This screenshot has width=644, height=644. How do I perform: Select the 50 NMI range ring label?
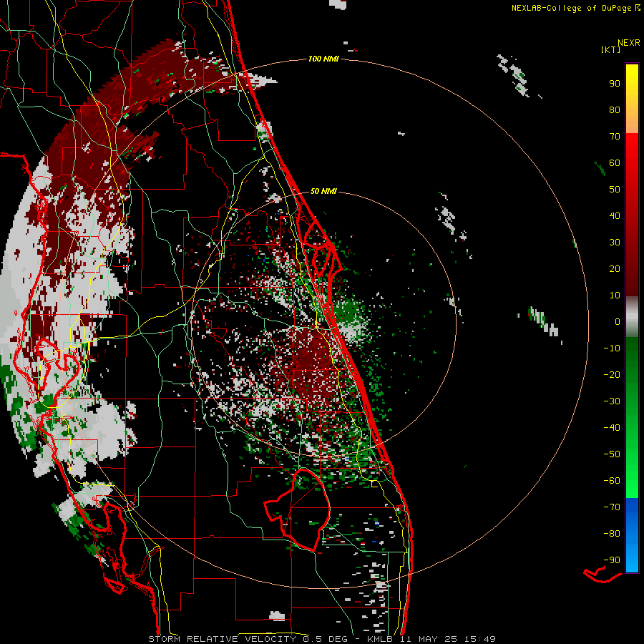(x=323, y=191)
